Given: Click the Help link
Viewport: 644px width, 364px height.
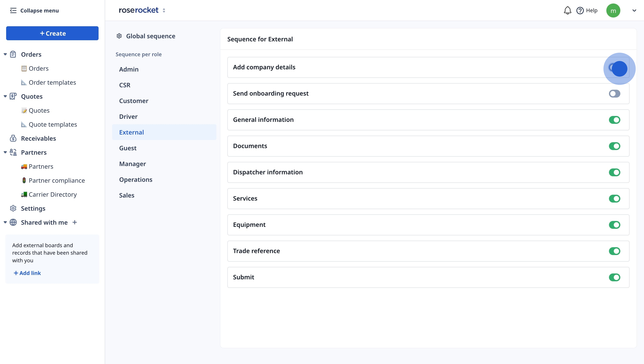Looking at the screenshot, I should (x=591, y=10).
